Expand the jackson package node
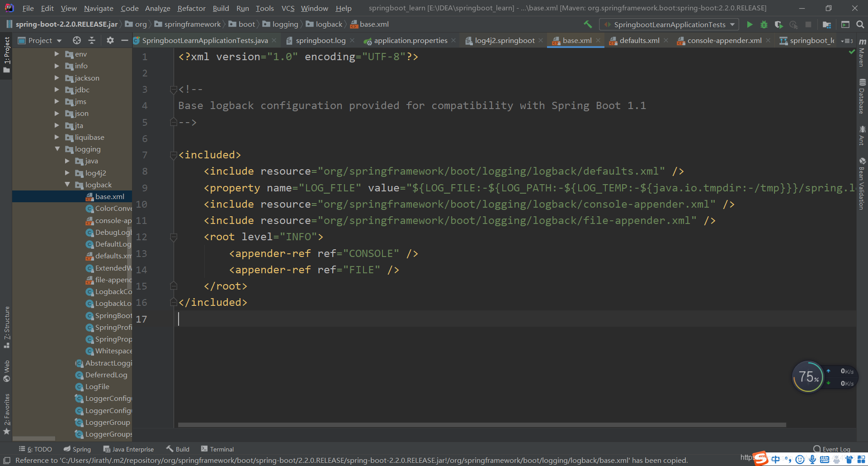The height and width of the screenshot is (466, 868). 57,78
